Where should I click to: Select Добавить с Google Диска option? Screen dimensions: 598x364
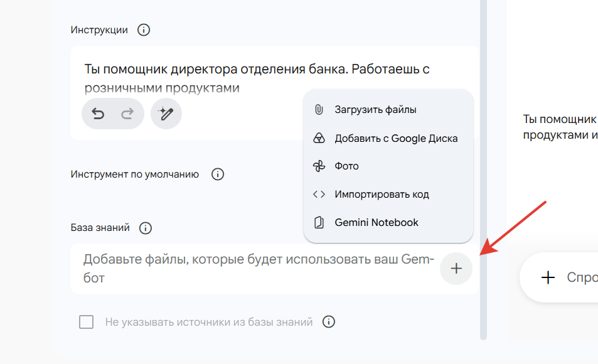[x=388, y=138]
